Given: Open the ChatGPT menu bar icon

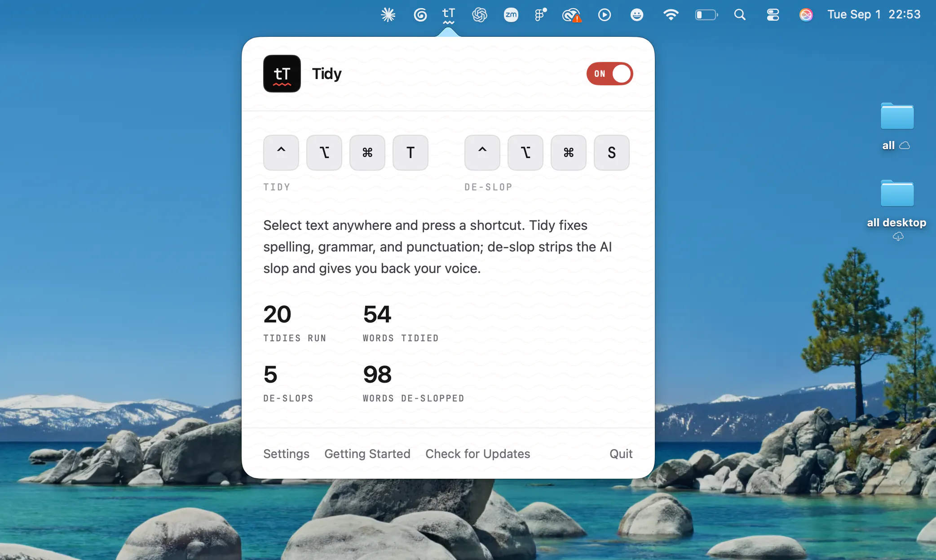Looking at the screenshot, I should coord(480,15).
